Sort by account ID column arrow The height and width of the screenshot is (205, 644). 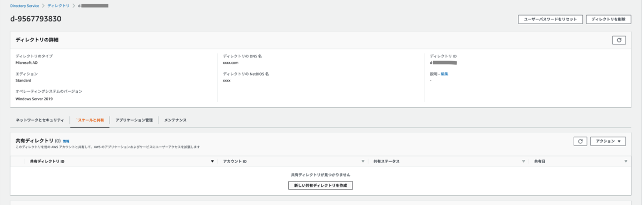[363, 162]
